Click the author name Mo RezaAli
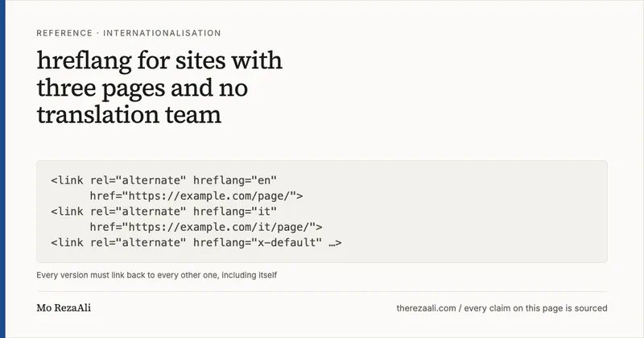Viewport: 644px width, 338px height. coord(64,308)
